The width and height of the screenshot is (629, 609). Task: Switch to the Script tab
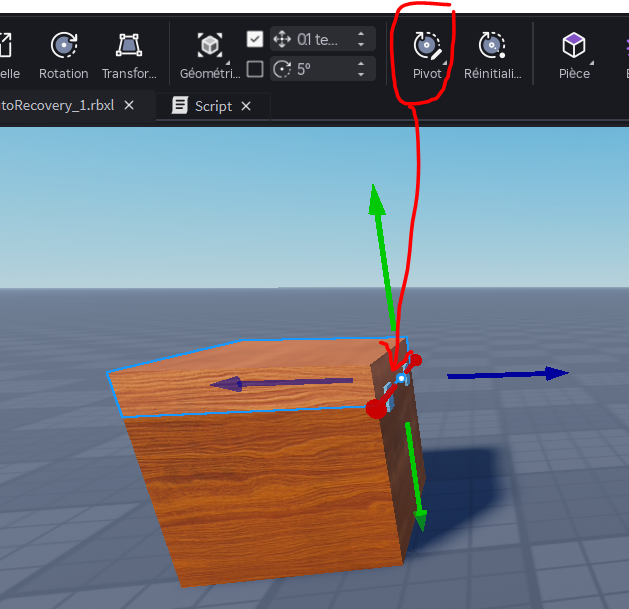pos(213,106)
